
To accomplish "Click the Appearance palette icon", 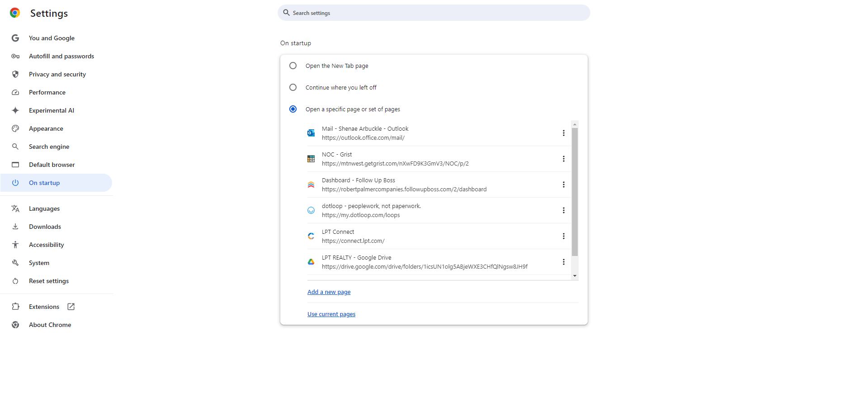I will [x=15, y=128].
